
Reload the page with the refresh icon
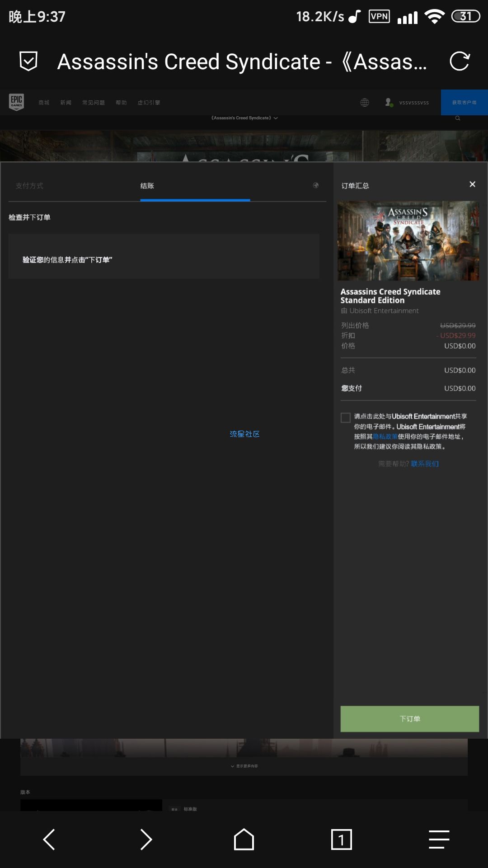click(460, 61)
